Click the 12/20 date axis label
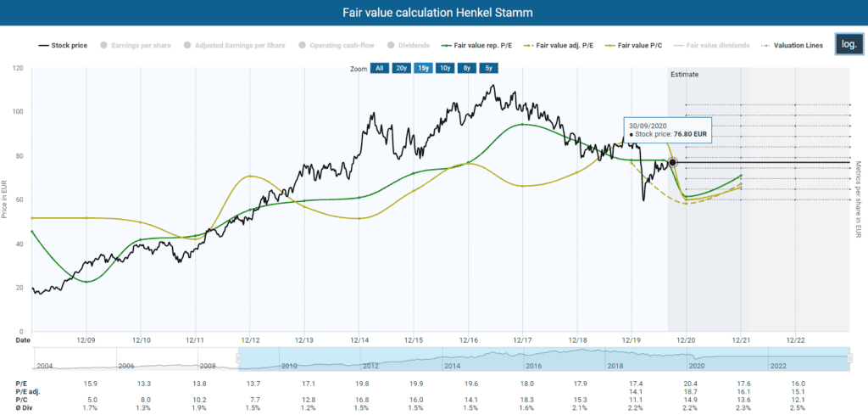The image size is (868, 415). [687, 339]
